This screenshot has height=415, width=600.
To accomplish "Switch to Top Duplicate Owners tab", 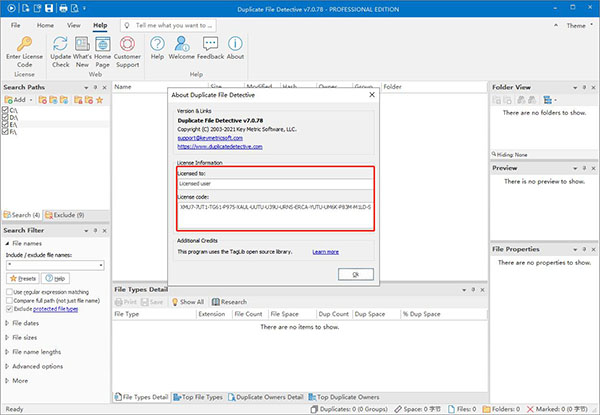I will pyautogui.click(x=344, y=397).
